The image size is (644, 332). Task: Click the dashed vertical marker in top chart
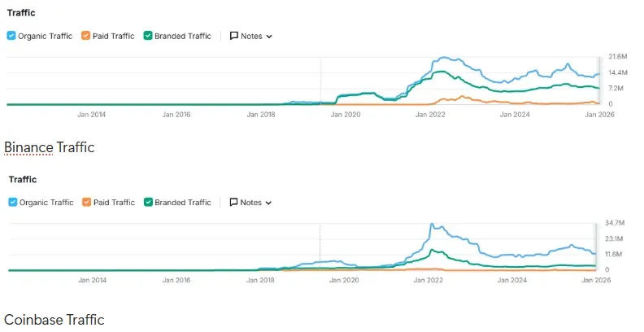[x=320, y=81]
